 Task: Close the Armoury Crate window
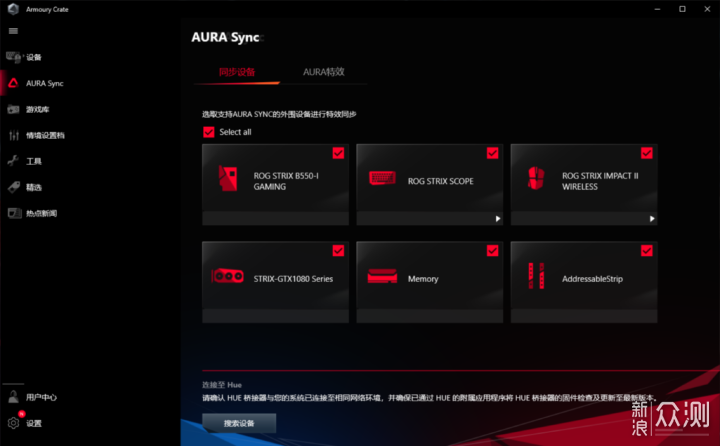point(707,9)
